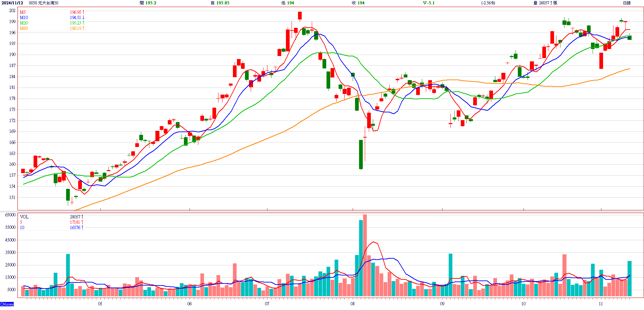The image size is (644, 310).
Task: Click the down arrow next to M10 value
Action: click(x=83, y=17)
